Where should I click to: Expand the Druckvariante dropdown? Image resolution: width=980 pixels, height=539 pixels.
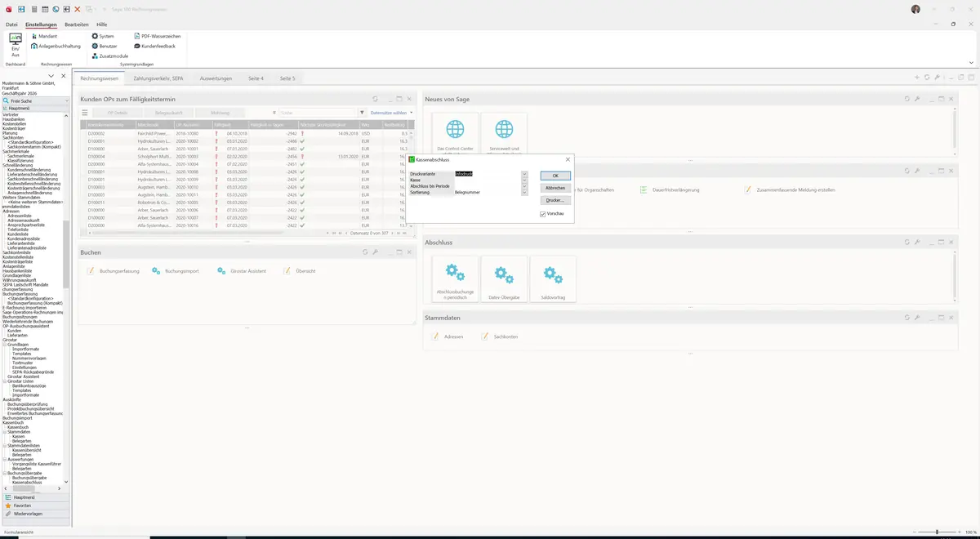pos(524,174)
